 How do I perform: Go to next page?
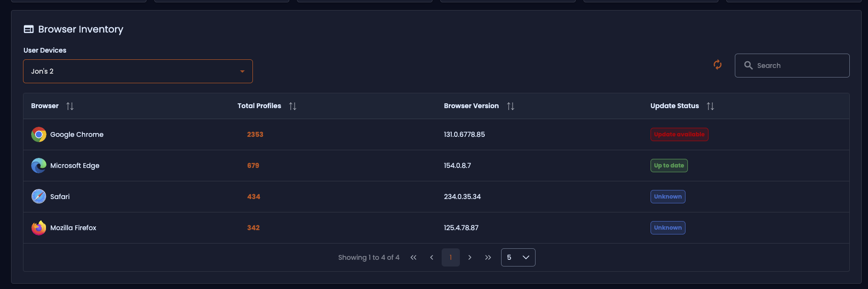tap(470, 257)
